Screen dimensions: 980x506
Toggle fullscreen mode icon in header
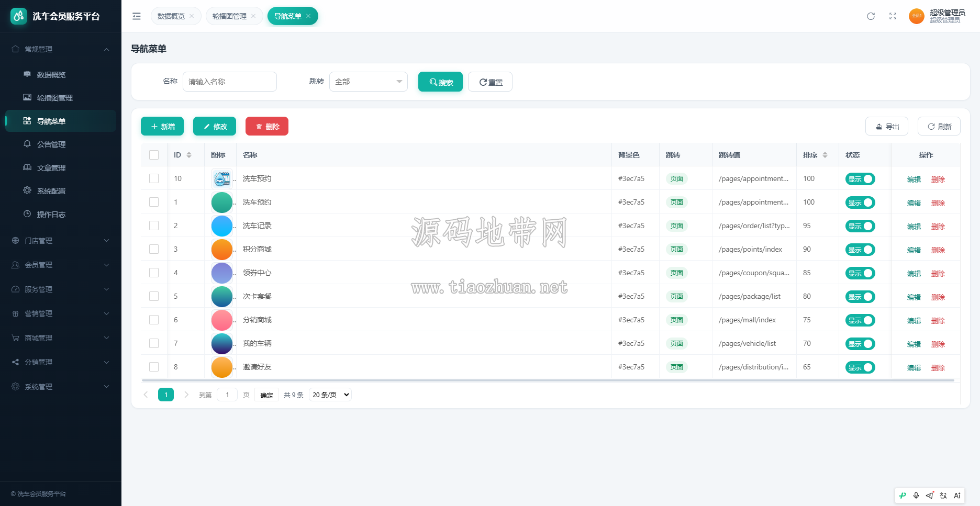893,16
